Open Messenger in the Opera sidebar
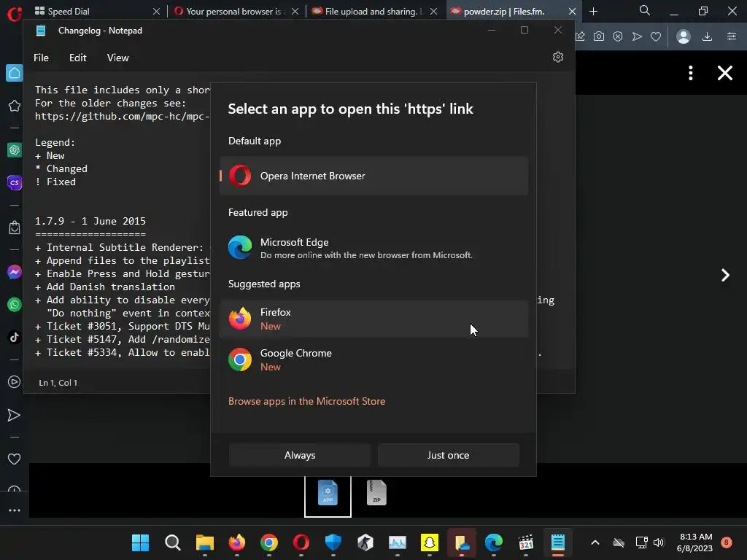Viewport: 747px width, 560px height. tap(15, 272)
